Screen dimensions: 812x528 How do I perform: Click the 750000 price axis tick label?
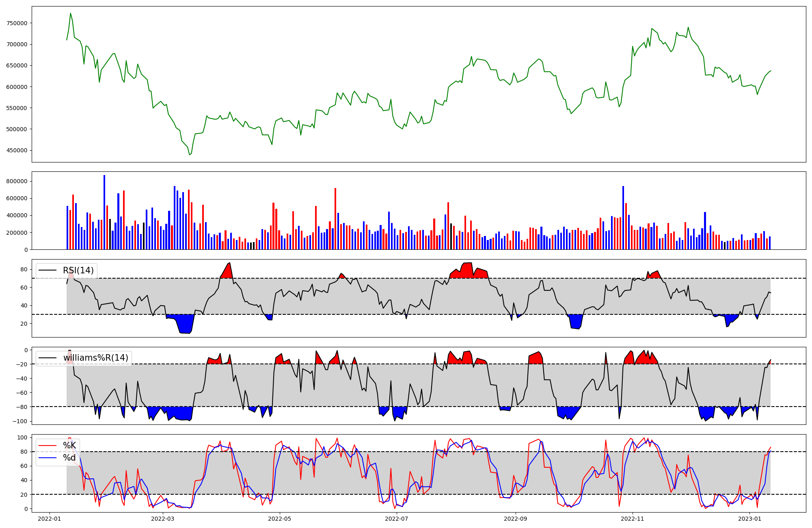coord(17,23)
